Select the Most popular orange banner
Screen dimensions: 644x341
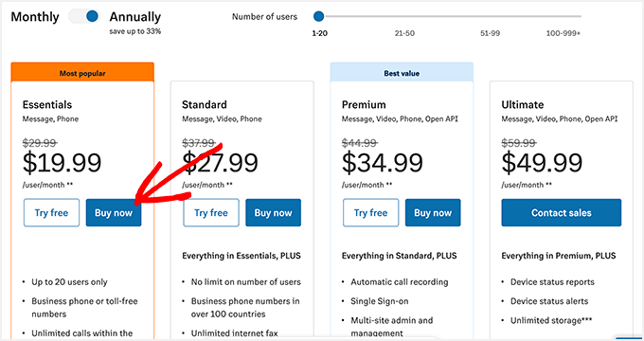(82, 72)
